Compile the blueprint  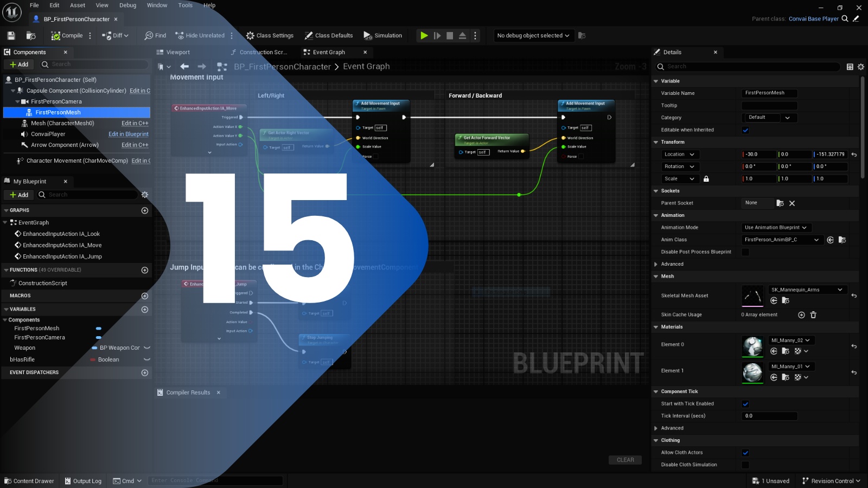pos(67,36)
